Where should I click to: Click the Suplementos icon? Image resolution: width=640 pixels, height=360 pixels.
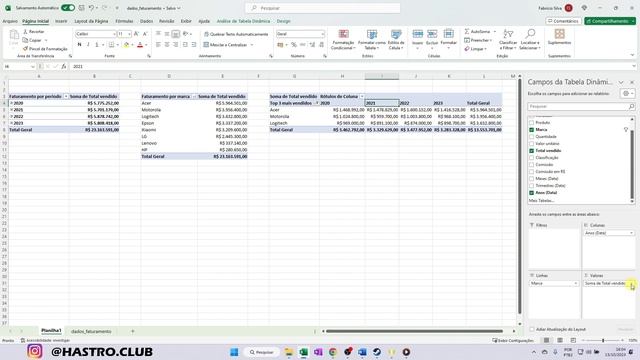point(559,34)
